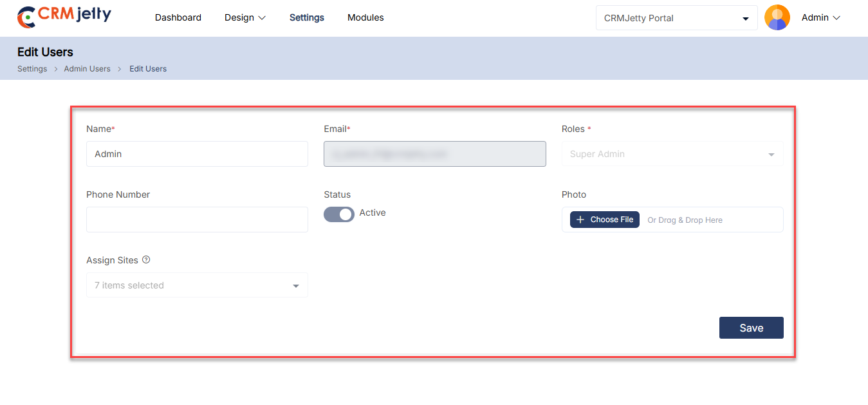The width and height of the screenshot is (868, 405).
Task: Open the Assign Sites dropdown
Action: (x=197, y=285)
